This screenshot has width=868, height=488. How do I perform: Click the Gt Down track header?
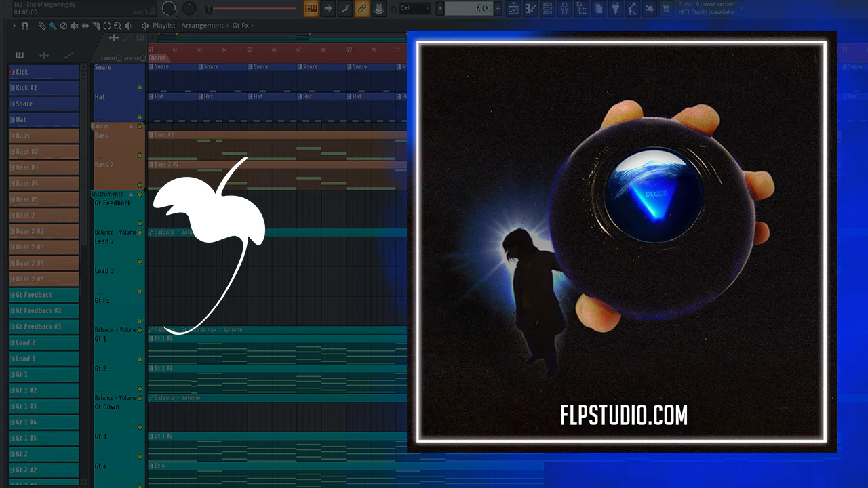[x=119, y=415]
